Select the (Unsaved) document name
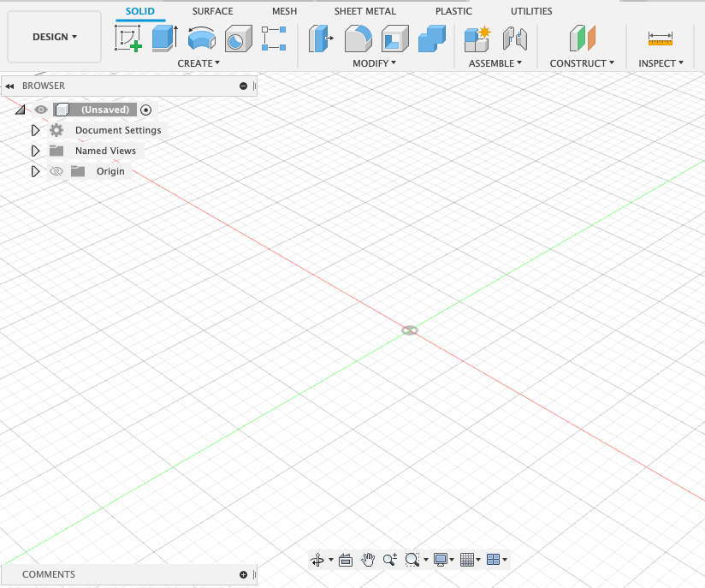Screen dimensions: 705x588 [105, 110]
